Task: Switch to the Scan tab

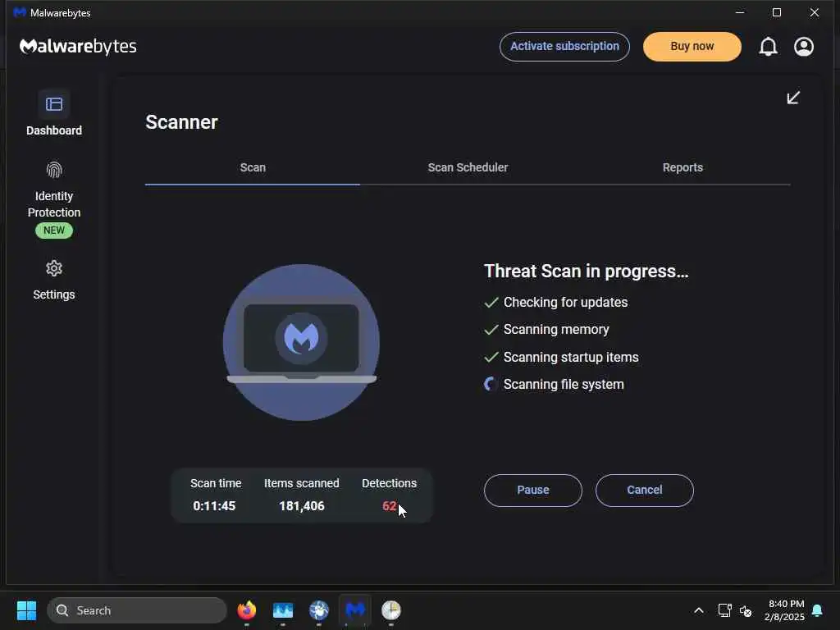Action: tap(253, 167)
